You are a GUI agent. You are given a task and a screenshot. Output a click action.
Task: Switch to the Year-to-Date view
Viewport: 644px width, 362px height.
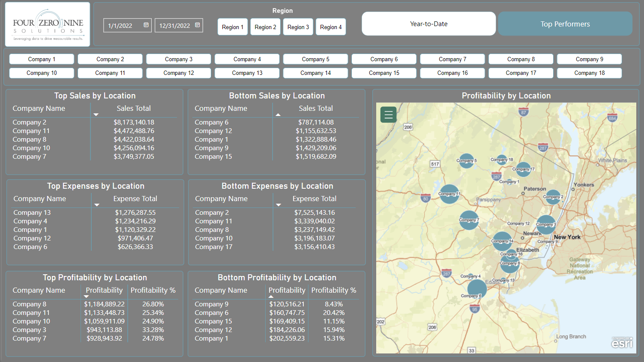tap(429, 24)
